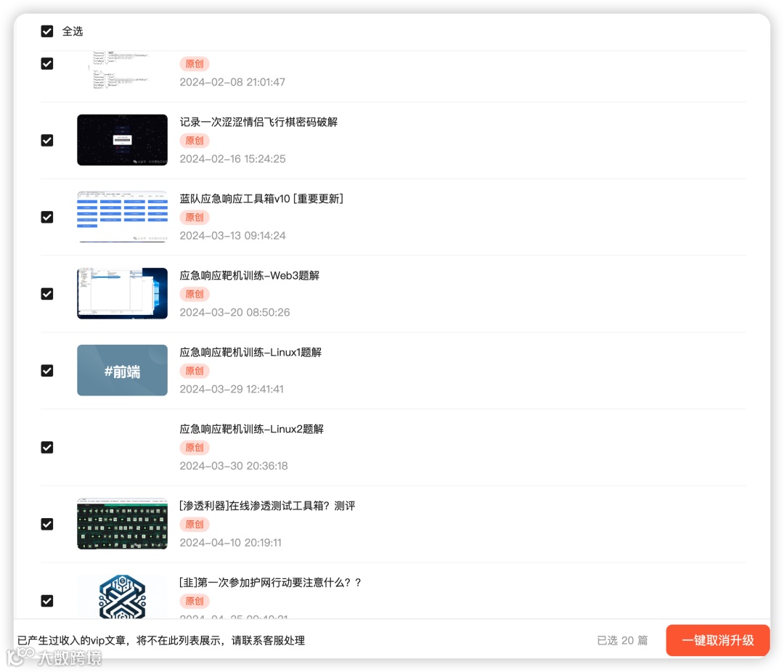Open the 护网行动 article logo thumbnail
The image size is (784, 672).
point(123,597)
